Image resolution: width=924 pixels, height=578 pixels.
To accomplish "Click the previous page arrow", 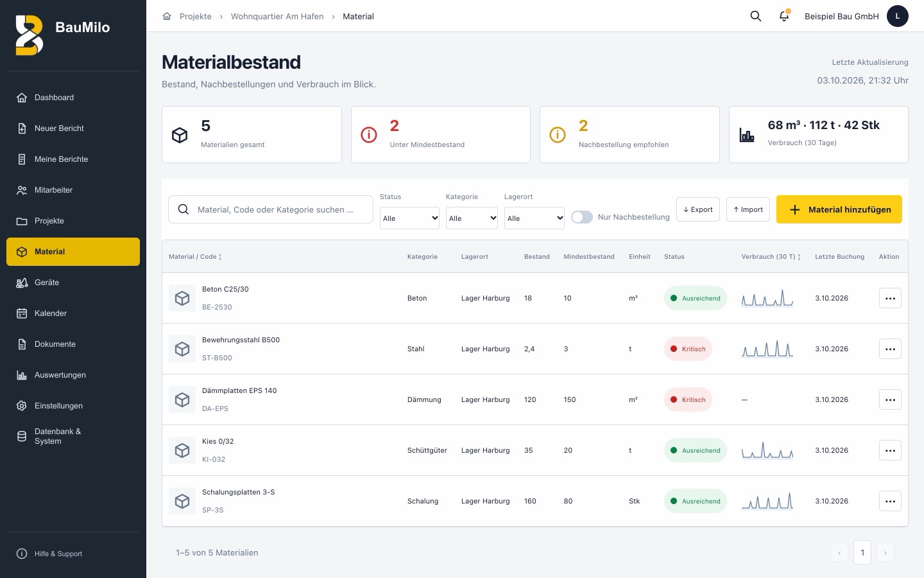I will (839, 552).
